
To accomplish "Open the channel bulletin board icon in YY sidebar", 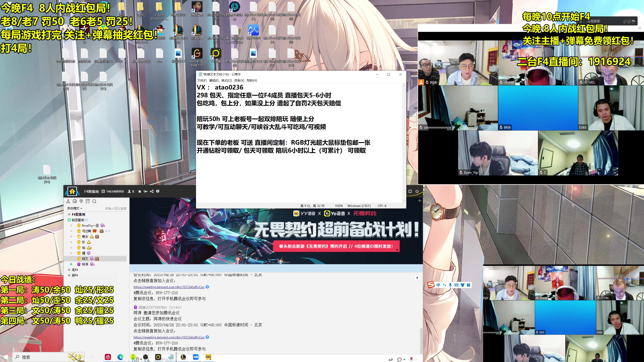I will [x=88, y=201].
